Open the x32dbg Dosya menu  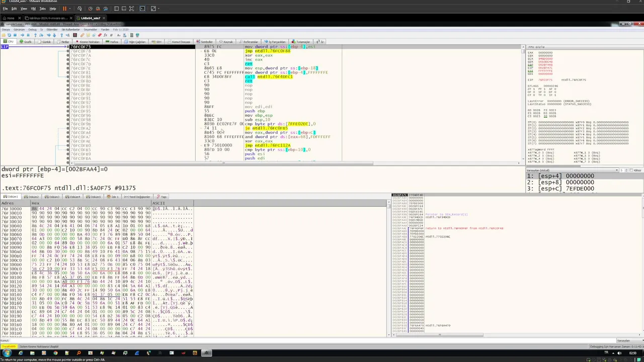coord(6,30)
